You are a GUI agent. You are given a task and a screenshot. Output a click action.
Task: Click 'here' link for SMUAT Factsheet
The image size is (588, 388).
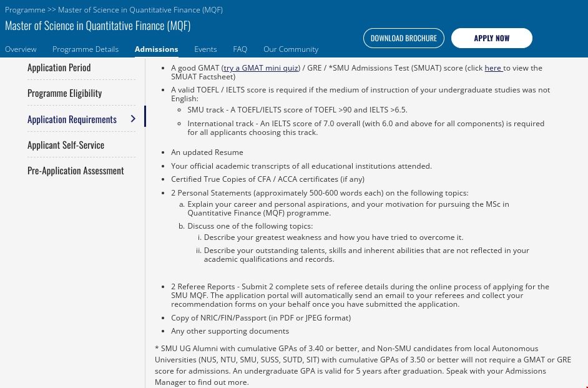(493, 68)
